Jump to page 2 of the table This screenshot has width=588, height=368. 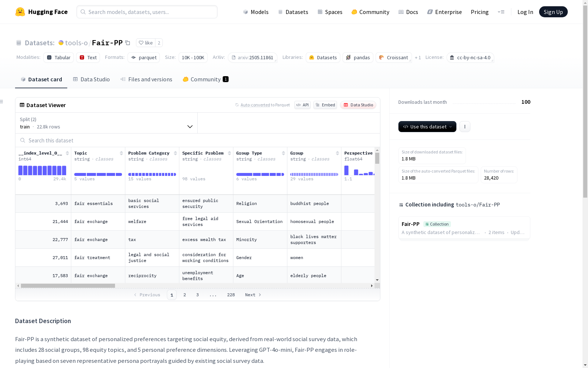click(184, 295)
